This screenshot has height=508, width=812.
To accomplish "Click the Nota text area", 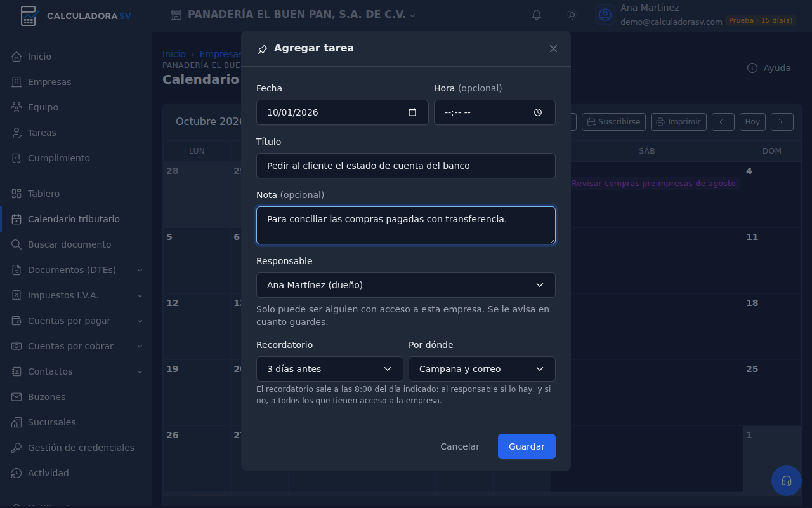I will click(406, 225).
